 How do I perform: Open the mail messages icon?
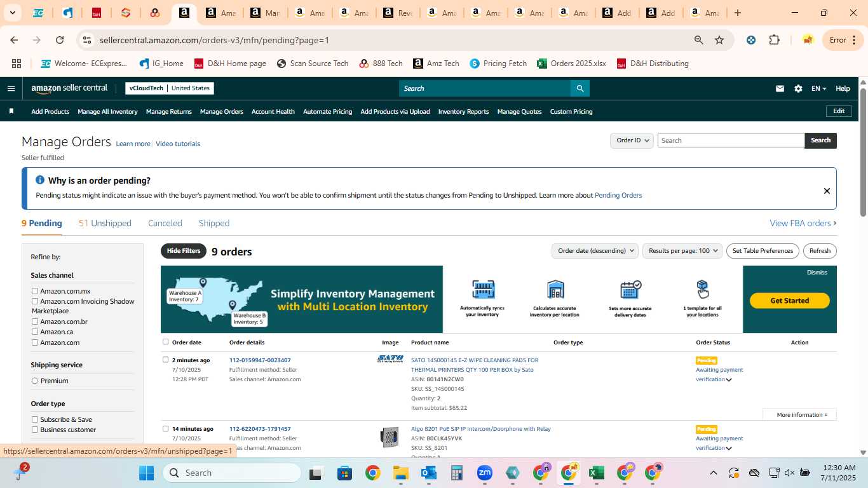pyautogui.click(x=780, y=89)
